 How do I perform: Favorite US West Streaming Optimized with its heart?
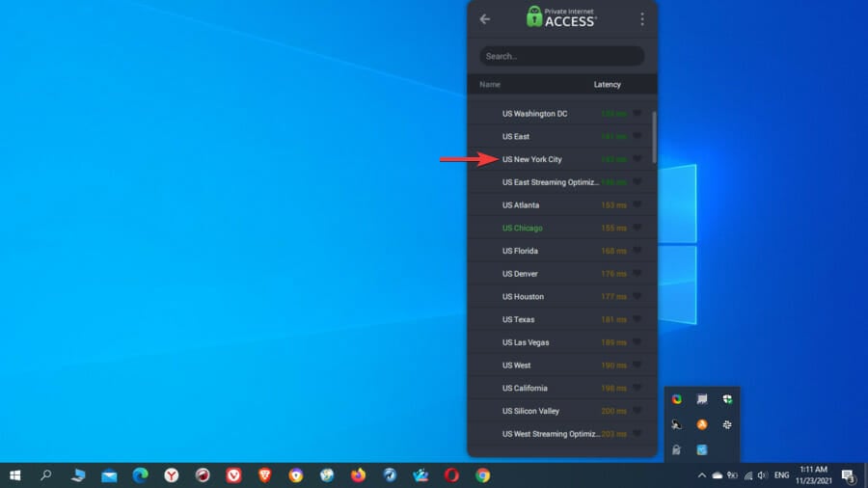(637, 433)
